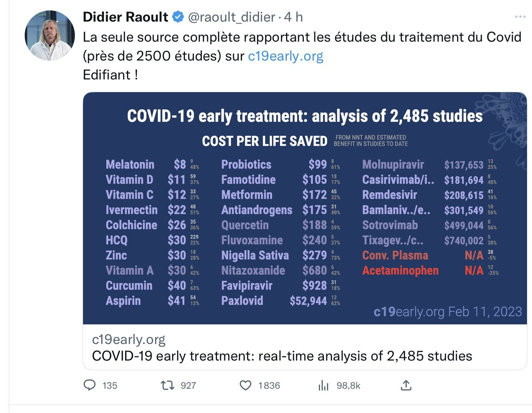The height and width of the screenshot is (413, 532).
Task: Follow the c19early.org link in tweet text
Action: tap(285, 56)
